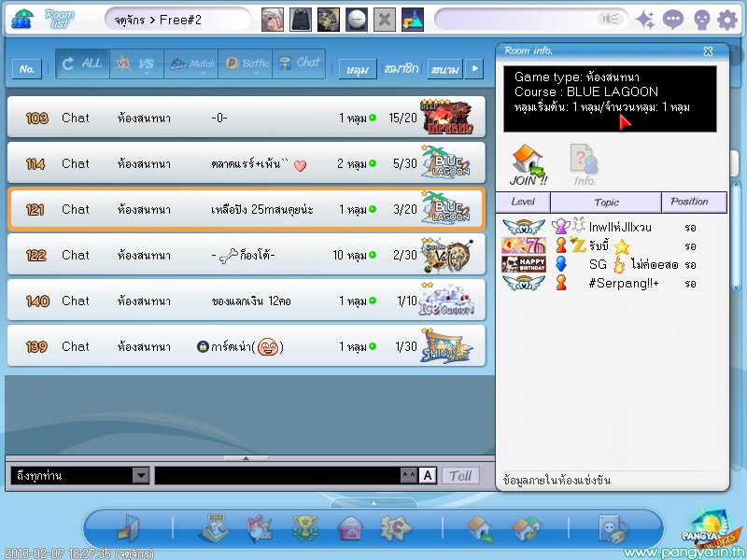Click the Happy Birthday level badge
747x560 pixels.
tap(524, 264)
